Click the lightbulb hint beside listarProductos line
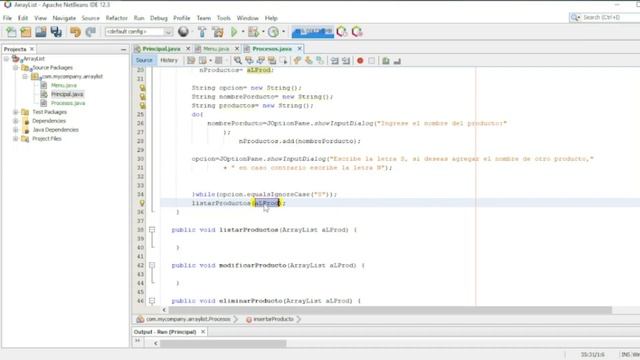The height and width of the screenshot is (360, 640). 142,203
